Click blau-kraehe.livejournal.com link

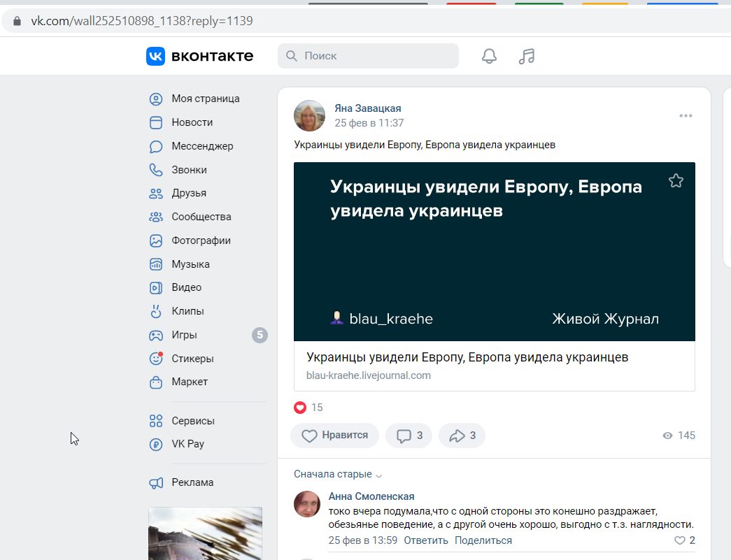368,375
